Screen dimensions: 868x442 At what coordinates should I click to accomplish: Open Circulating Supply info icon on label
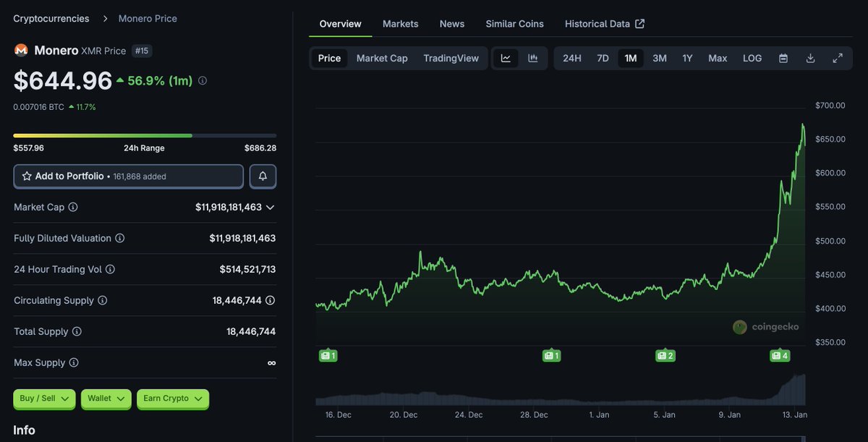pyautogui.click(x=102, y=300)
